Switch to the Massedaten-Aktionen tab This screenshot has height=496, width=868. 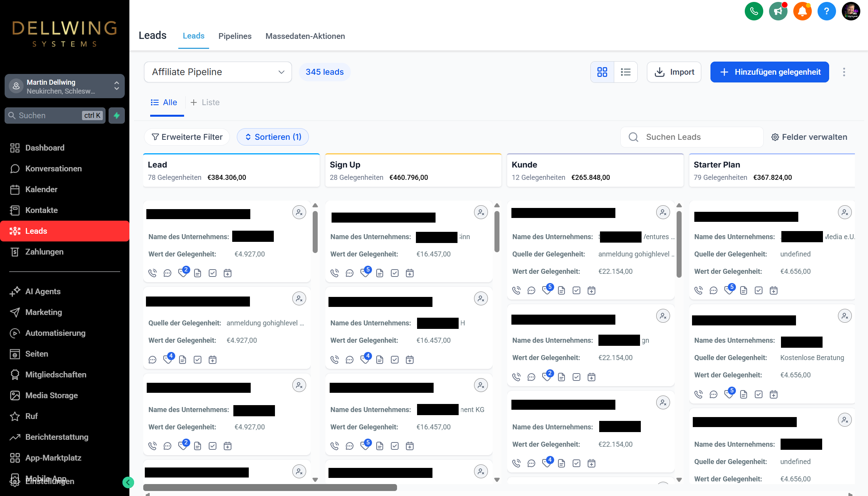pos(305,36)
